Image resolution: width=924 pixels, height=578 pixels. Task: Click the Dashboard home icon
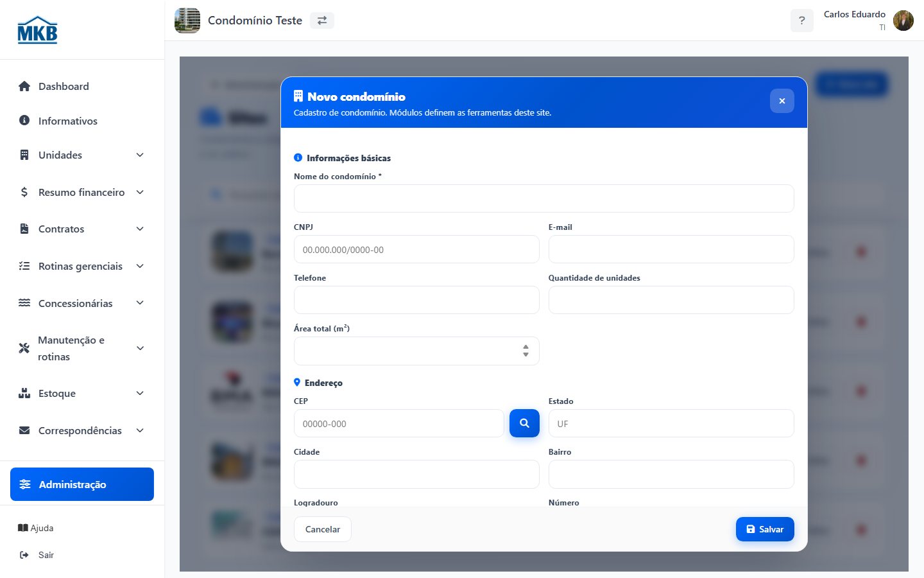coord(24,86)
